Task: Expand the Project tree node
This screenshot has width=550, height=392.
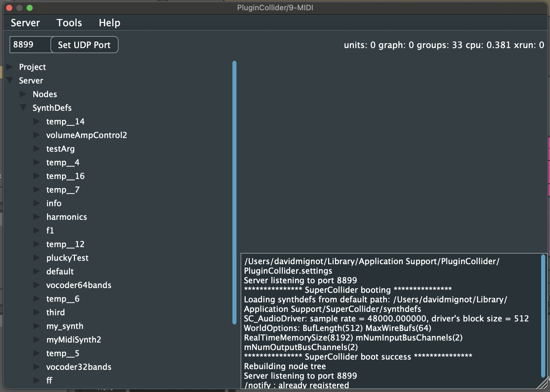Action: [x=10, y=67]
